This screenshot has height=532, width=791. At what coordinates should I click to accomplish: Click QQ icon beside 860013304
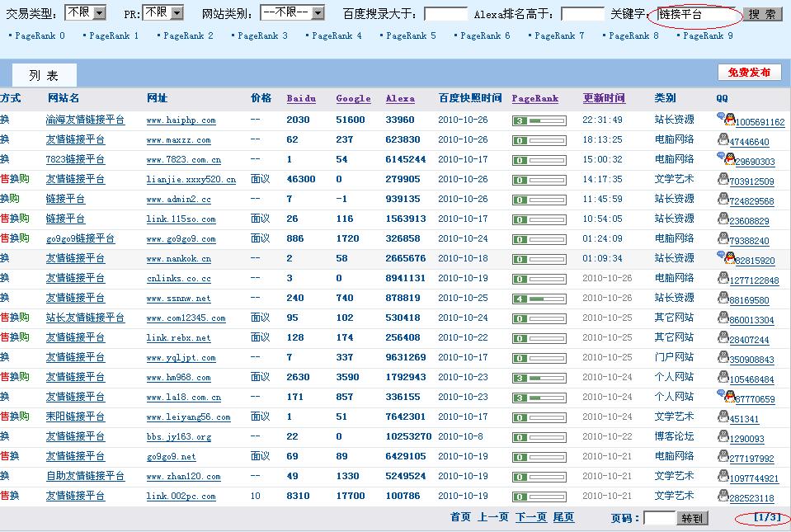click(x=723, y=318)
